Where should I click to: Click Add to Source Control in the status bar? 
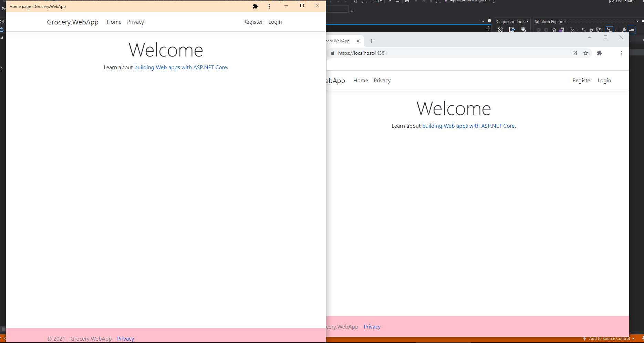pos(610,339)
